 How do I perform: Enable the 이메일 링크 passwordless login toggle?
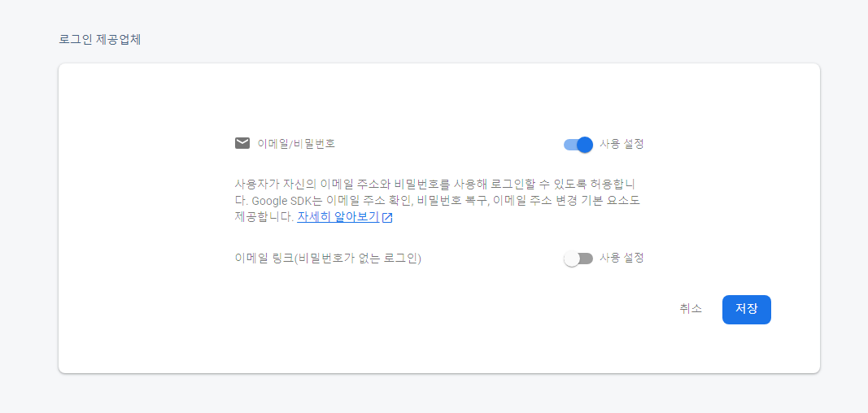coord(578,259)
